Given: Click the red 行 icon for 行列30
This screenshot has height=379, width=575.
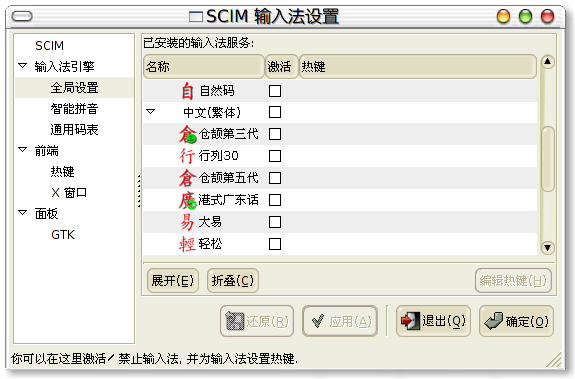Looking at the screenshot, I should point(187,156).
